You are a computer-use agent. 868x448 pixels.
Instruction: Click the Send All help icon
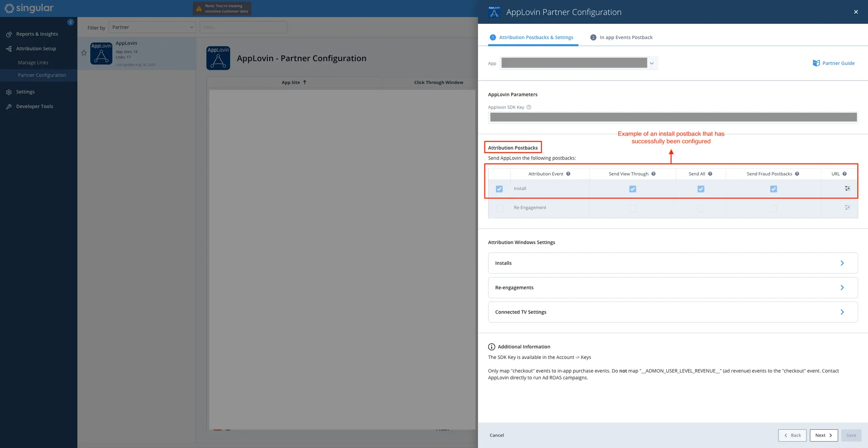710,174
